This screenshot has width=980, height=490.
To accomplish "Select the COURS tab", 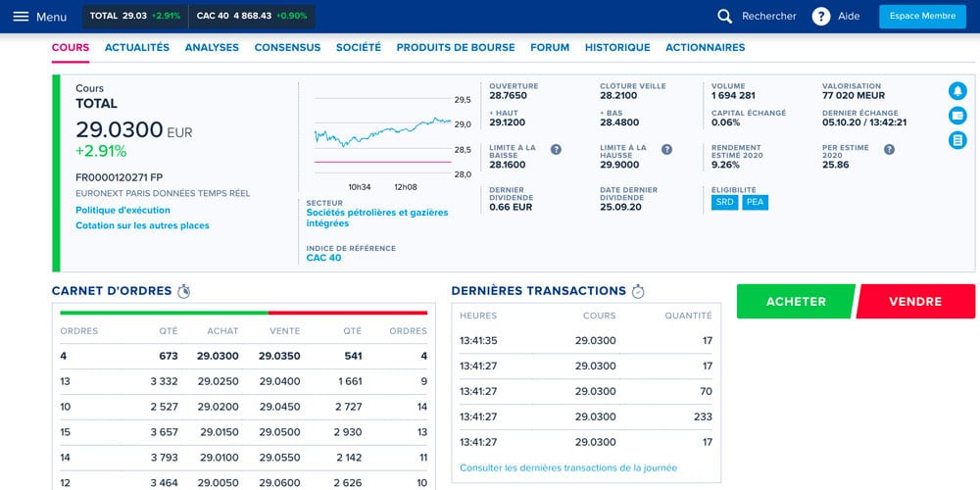I will (71, 47).
